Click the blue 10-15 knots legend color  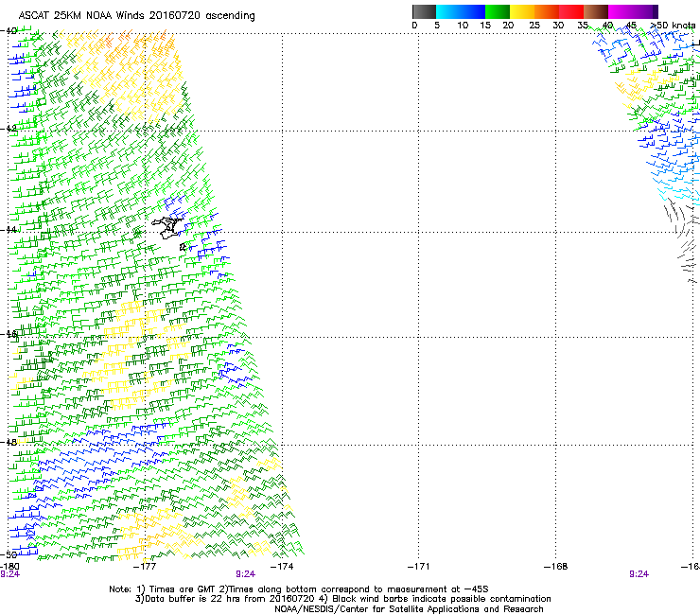473,11
